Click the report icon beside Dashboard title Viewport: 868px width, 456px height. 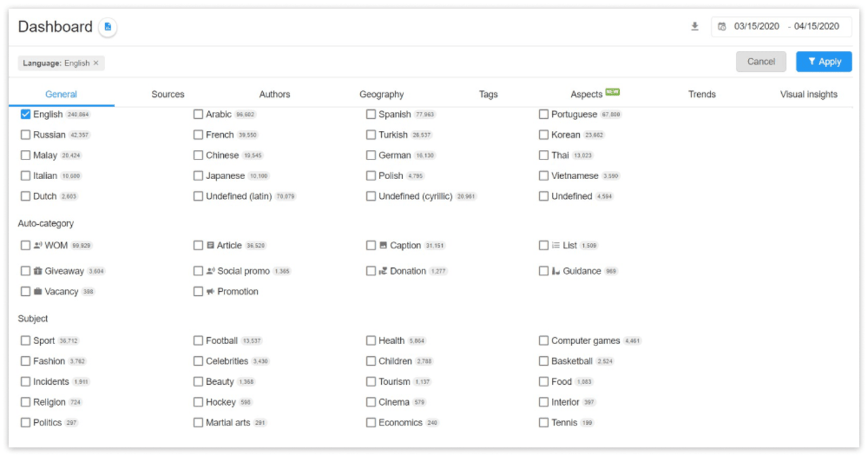(x=108, y=27)
